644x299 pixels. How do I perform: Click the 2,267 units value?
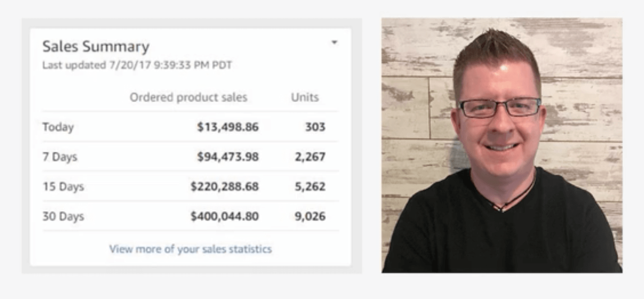(310, 157)
